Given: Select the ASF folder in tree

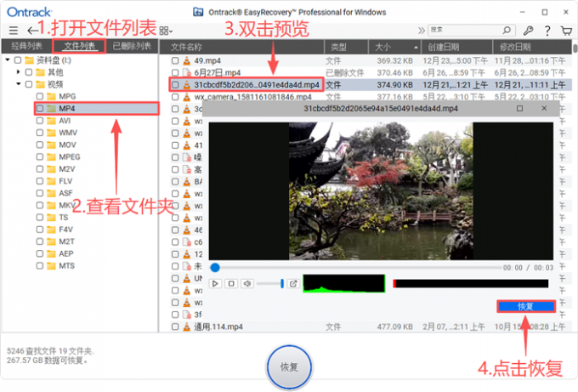Looking at the screenshot, I should 65,193.
